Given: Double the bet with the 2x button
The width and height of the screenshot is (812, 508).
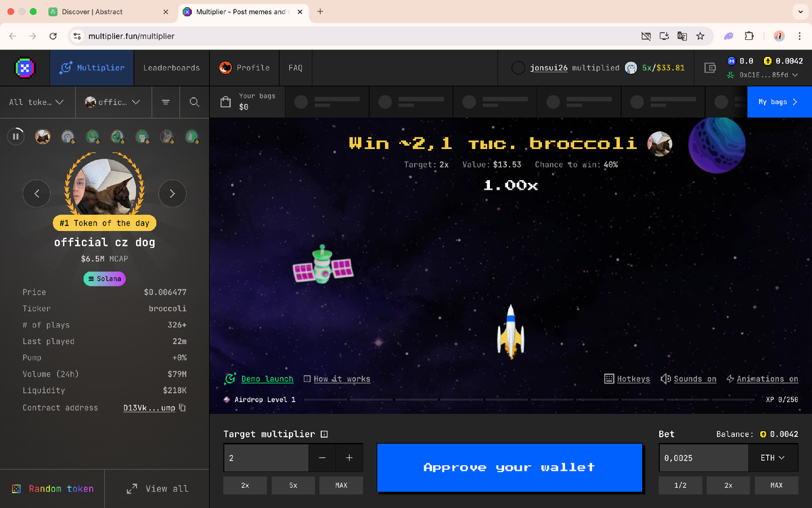Looking at the screenshot, I should click(x=728, y=485).
